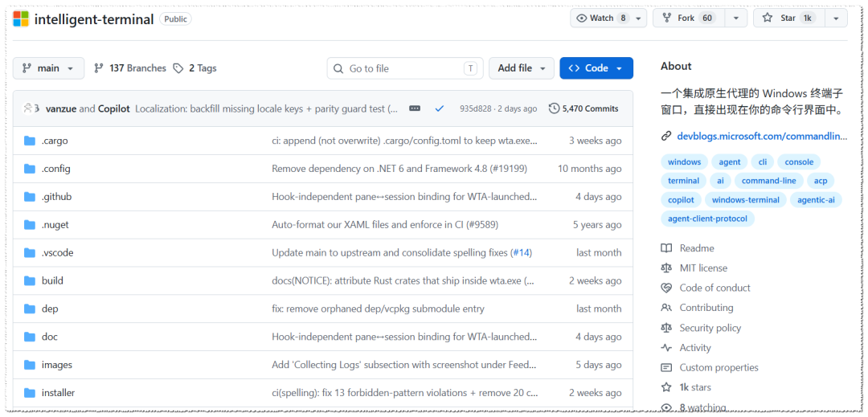Open the 5,470 Commits history
The width and height of the screenshot is (868, 417).
tap(583, 109)
